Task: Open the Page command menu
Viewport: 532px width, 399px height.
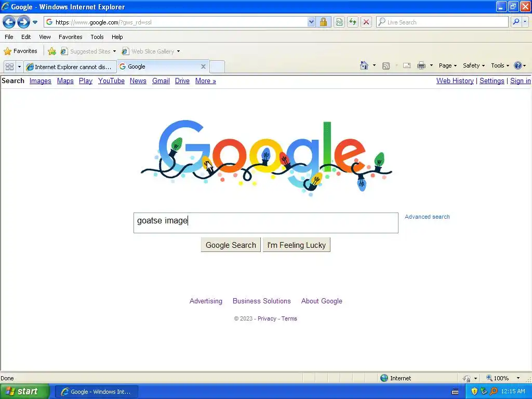Action: point(447,65)
